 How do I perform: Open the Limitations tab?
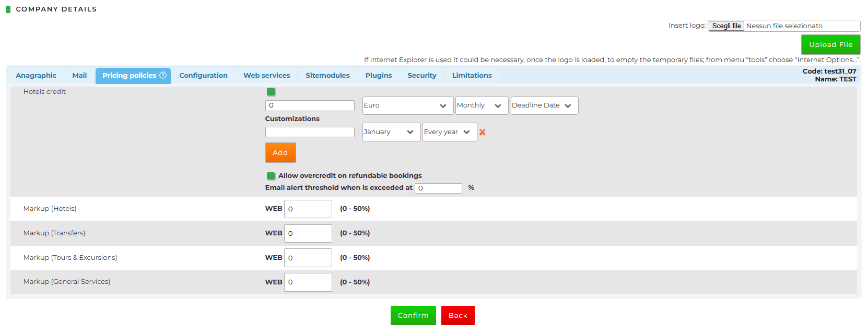(x=472, y=76)
